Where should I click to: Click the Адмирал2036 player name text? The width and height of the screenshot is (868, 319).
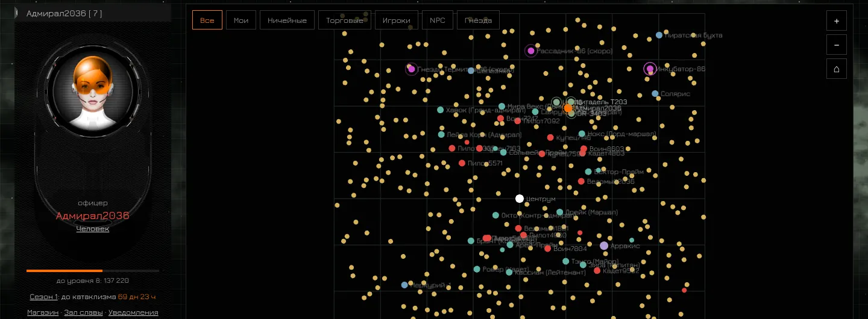[93, 216]
